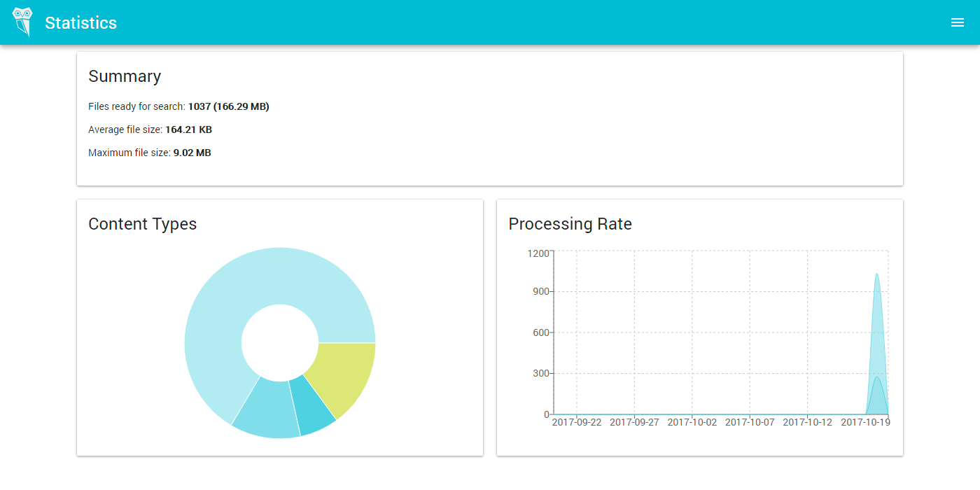Click the Processing Rate heading
The height and width of the screenshot is (490, 980).
[x=570, y=224]
